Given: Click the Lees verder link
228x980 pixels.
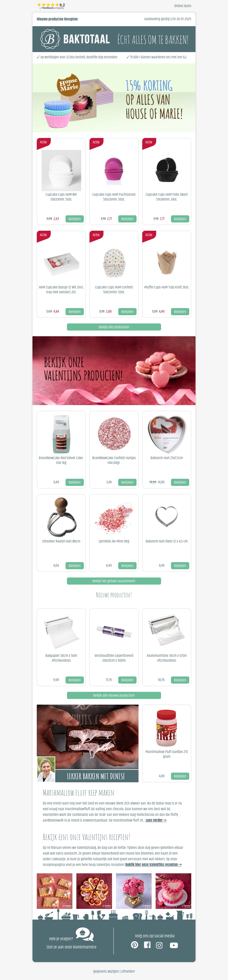Looking at the screenshot, I should pyautogui.click(x=156, y=820).
